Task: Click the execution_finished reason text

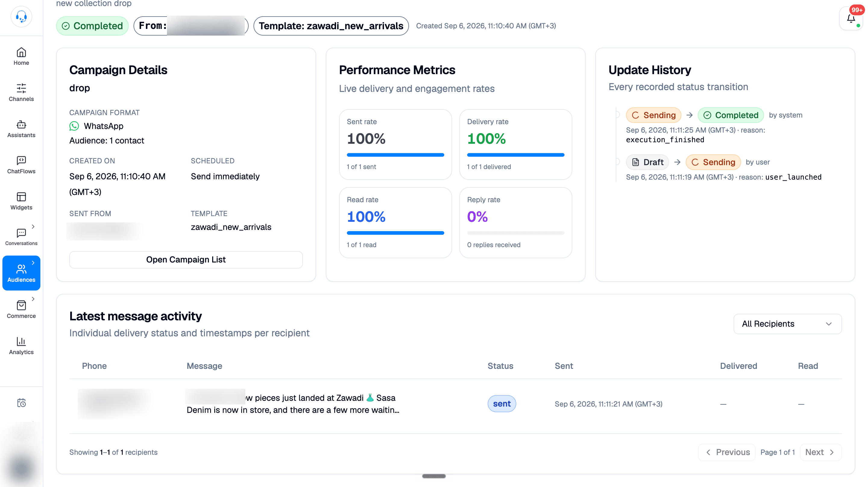Action: tap(665, 140)
